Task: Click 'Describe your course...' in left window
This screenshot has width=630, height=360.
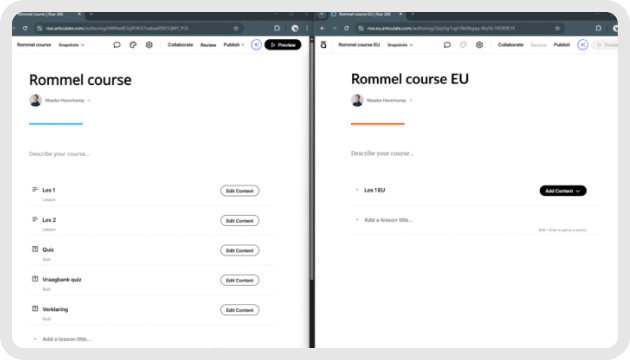Action: pos(59,154)
